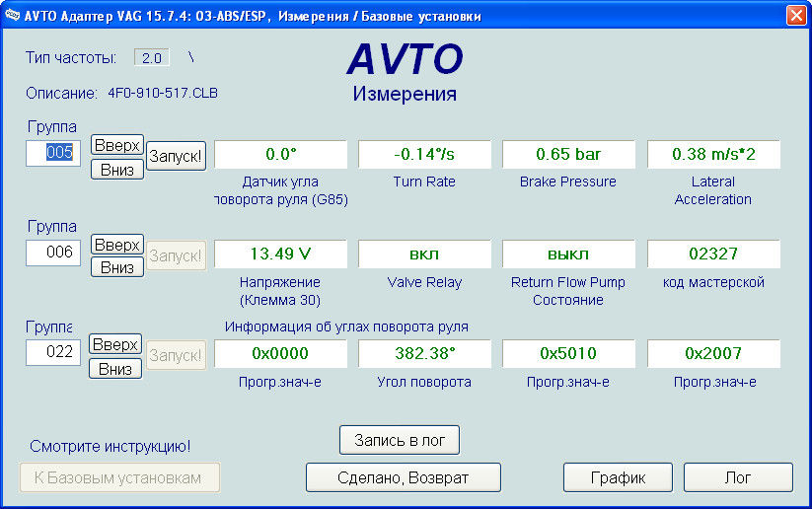Select the 0x5010 value field
This screenshot has width=812, height=509.
coord(568,354)
